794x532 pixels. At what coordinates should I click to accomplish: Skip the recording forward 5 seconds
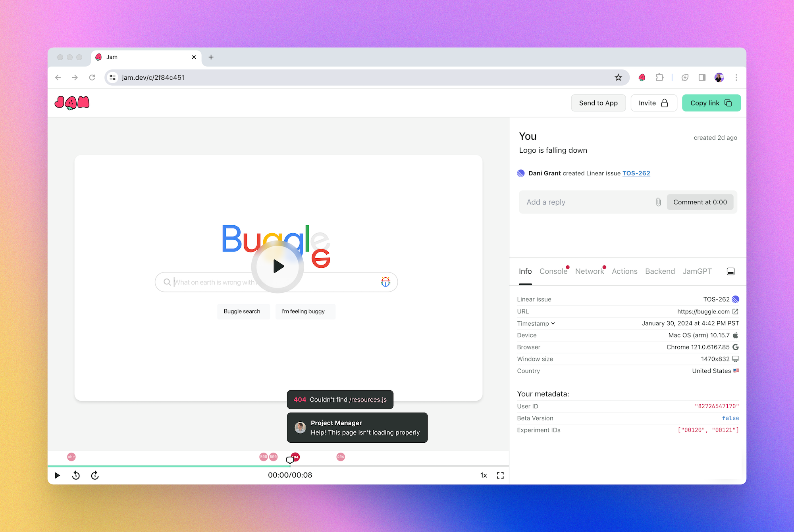pyautogui.click(x=95, y=475)
